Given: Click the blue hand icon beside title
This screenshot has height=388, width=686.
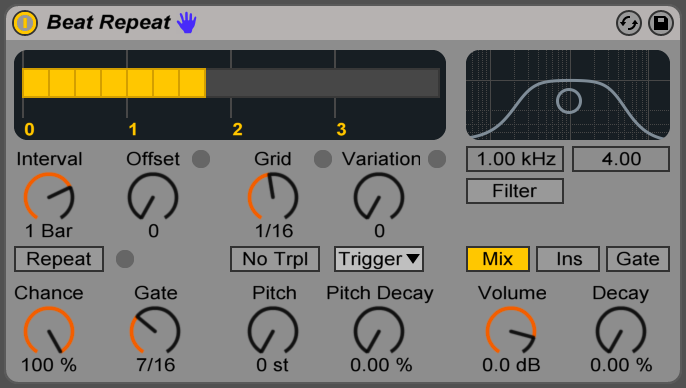Looking at the screenshot, I should coord(187,22).
